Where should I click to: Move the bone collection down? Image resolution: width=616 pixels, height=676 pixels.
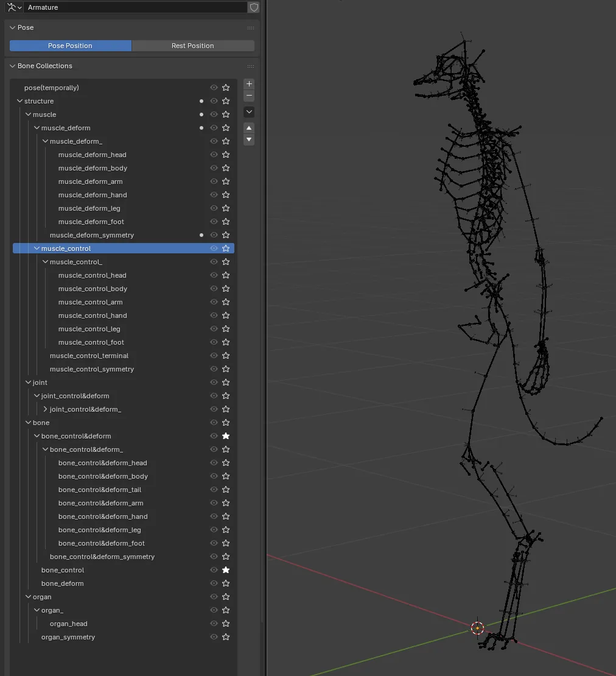click(249, 139)
